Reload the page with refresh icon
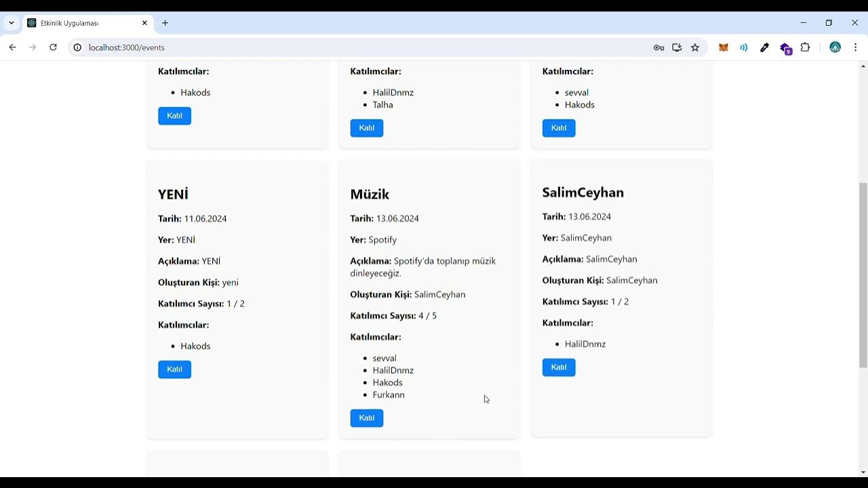The width and height of the screenshot is (868, 488). click(53, 47)
